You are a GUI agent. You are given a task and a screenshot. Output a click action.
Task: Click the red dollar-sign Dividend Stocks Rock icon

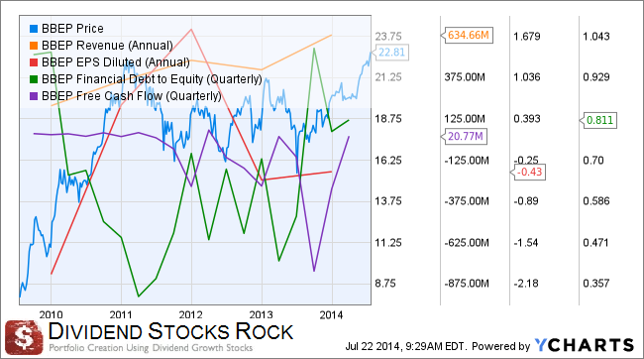click(x=24, y=337)
